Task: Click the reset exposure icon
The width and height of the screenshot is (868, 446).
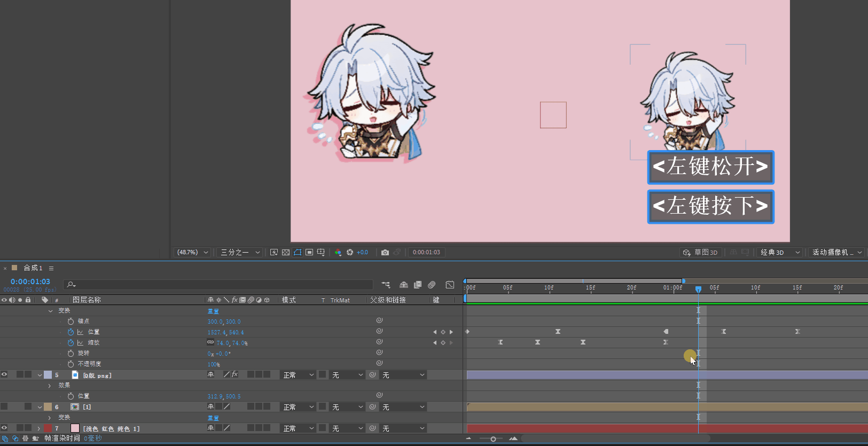Action: (x=350, y=252)
